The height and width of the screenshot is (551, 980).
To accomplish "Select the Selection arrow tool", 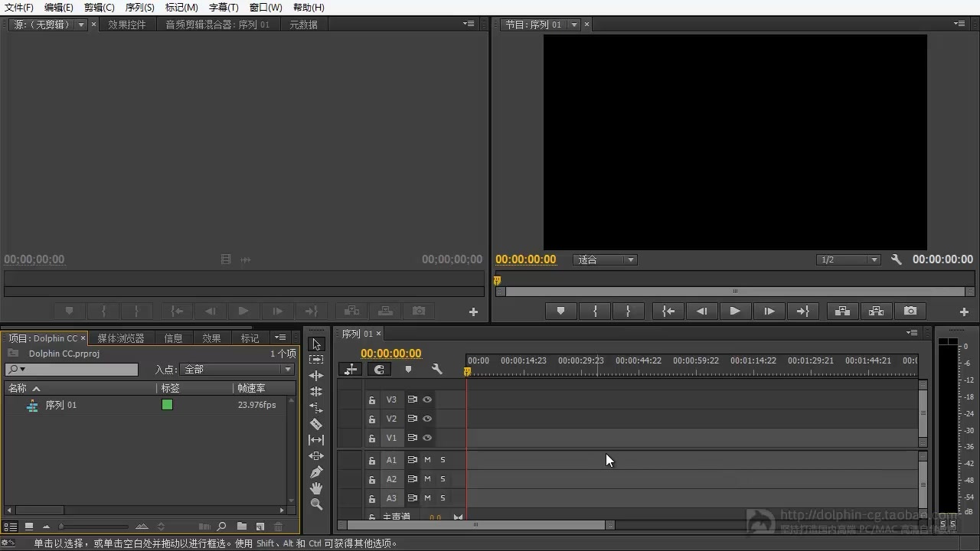I will point(316,344).
